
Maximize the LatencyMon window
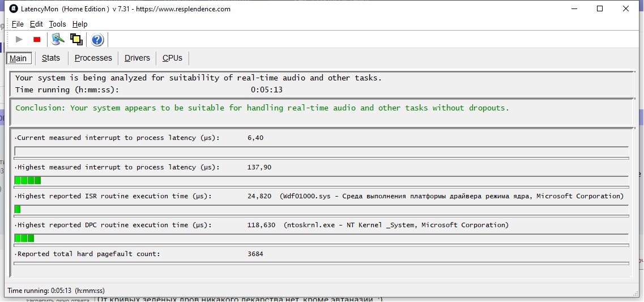(x=600, y=8)
